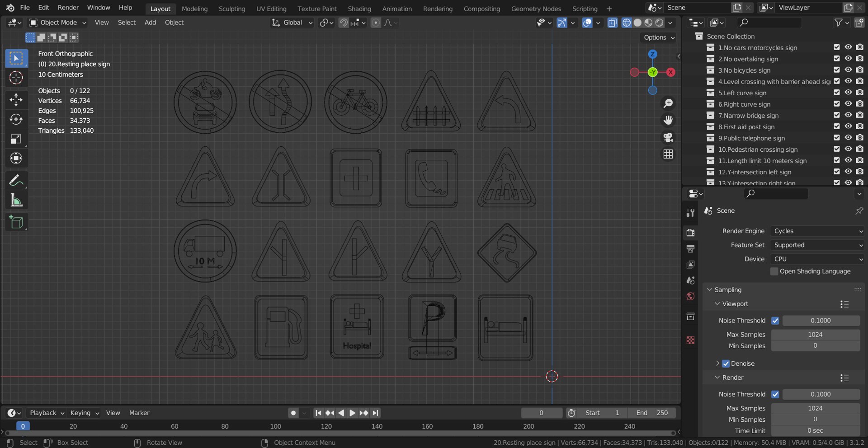868x448 pixels.
Task: Open the Device CPU dropdown
Action: (817, 259)
